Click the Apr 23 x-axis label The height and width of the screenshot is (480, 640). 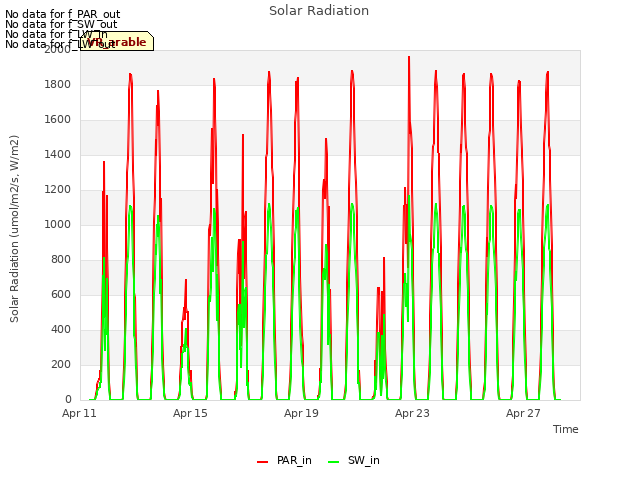[412, 413]
